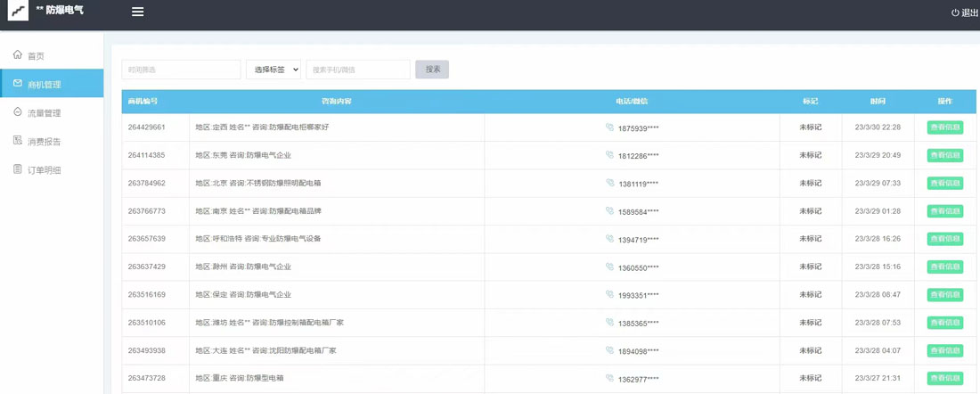Open 首页 in the sidebar
The width and height of the screenshot is (980, 394).
tap(52, 55)
